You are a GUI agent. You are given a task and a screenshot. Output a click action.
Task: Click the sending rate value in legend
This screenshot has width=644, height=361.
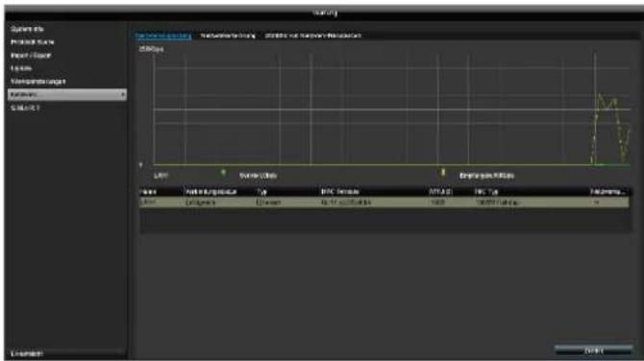tap(258, 176)
